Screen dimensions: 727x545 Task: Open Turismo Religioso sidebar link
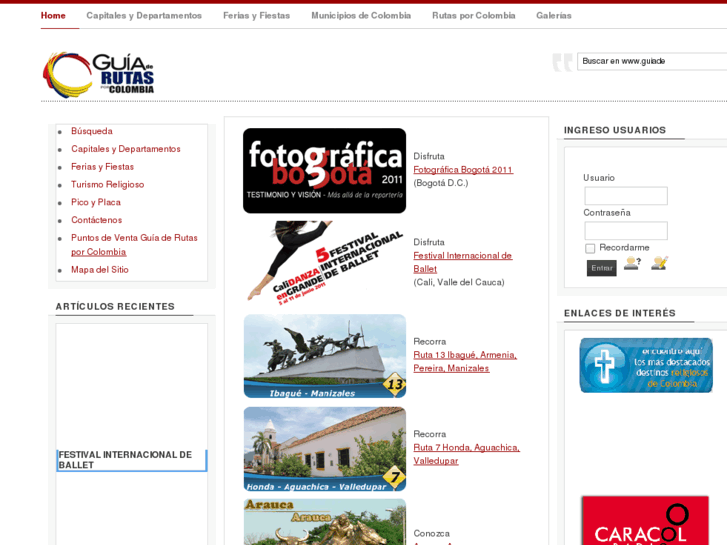coord(108,185)
